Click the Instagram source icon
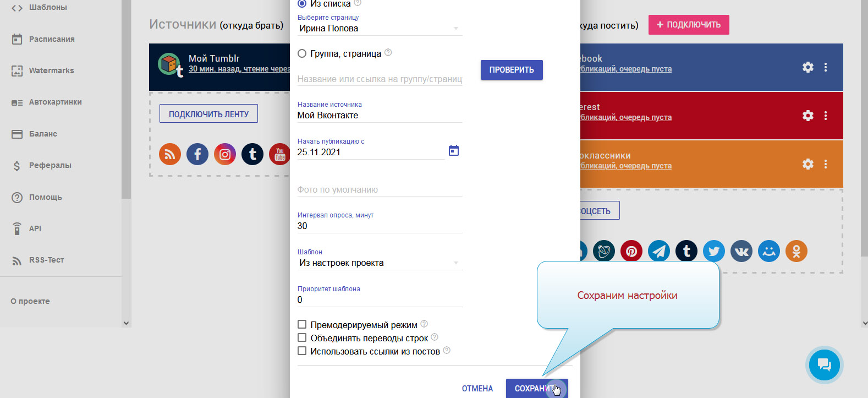 [225, 154]
